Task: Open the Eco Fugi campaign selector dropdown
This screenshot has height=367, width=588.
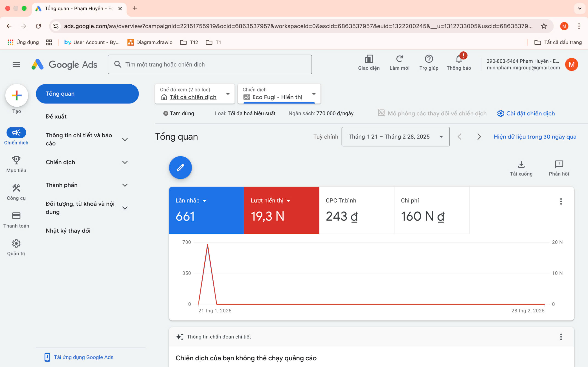Action: [279, 94]
